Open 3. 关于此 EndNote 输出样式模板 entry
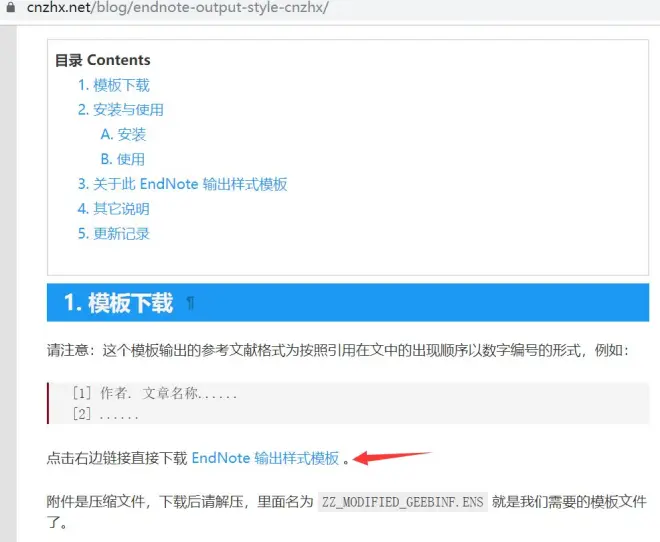 coord(182,184)
